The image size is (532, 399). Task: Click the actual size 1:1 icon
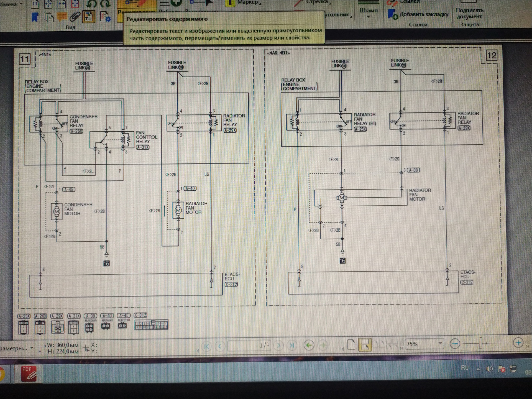click(x=35, y=4)
